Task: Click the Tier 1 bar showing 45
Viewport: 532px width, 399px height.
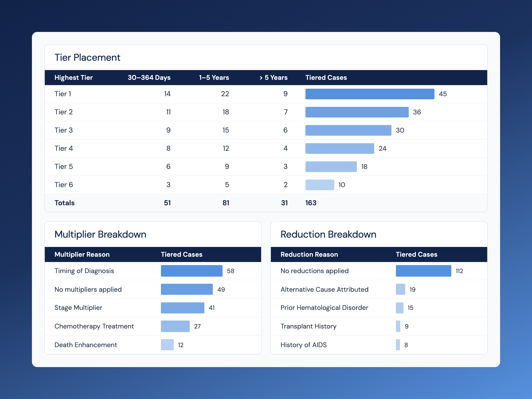Action: pyautogui.click(x=370, y=94)
